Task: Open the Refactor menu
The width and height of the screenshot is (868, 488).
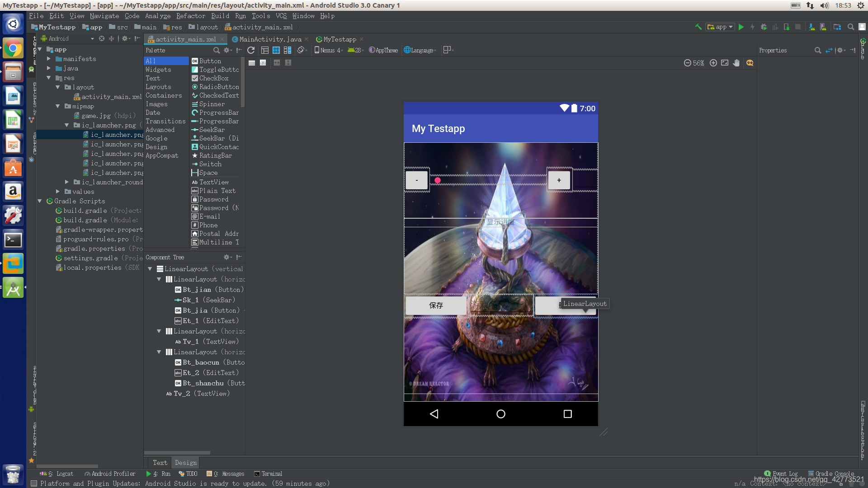Action: pyautogui.click(x=190, y=16)
